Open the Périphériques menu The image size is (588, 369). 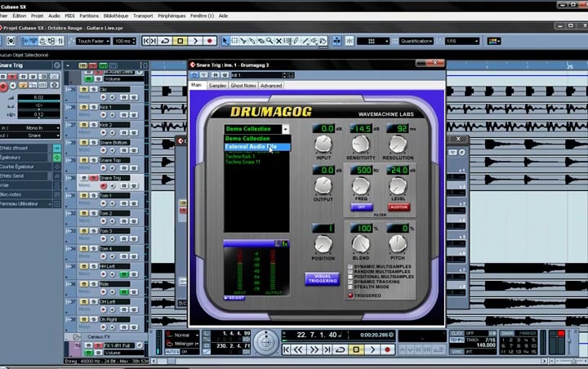171,16
